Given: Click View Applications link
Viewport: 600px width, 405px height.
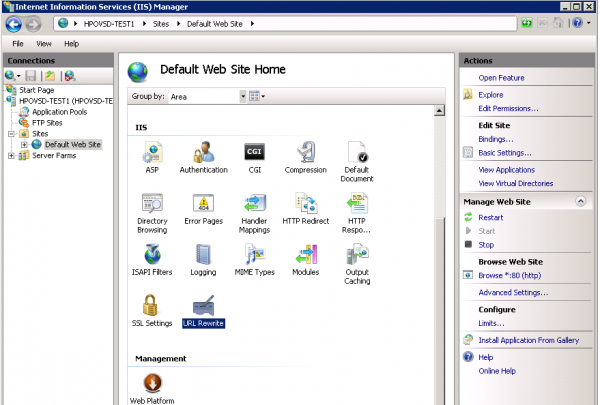Looking at the screenshot, I should click(x=507, y=170).
